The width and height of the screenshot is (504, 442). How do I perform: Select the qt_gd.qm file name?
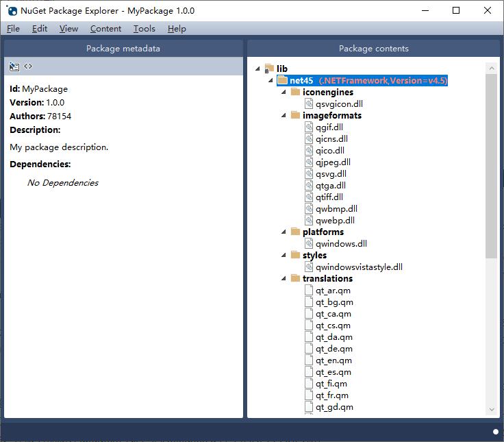334,407
